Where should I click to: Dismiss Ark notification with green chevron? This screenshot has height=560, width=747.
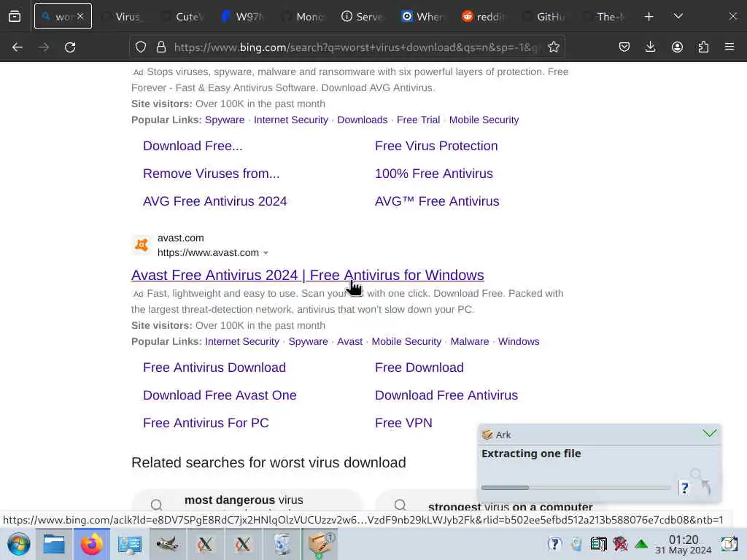pos(709,433)
